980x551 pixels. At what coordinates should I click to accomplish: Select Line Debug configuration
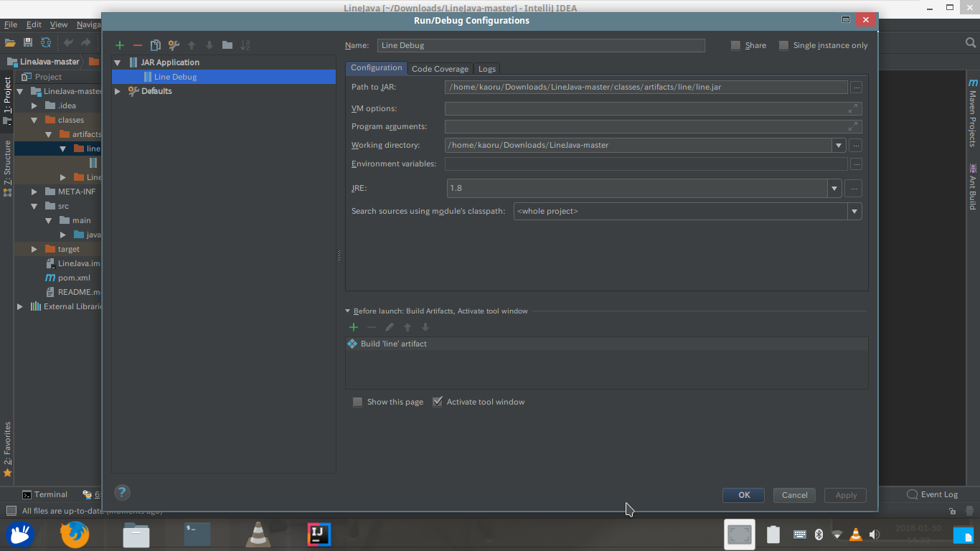tap(223, 77)
